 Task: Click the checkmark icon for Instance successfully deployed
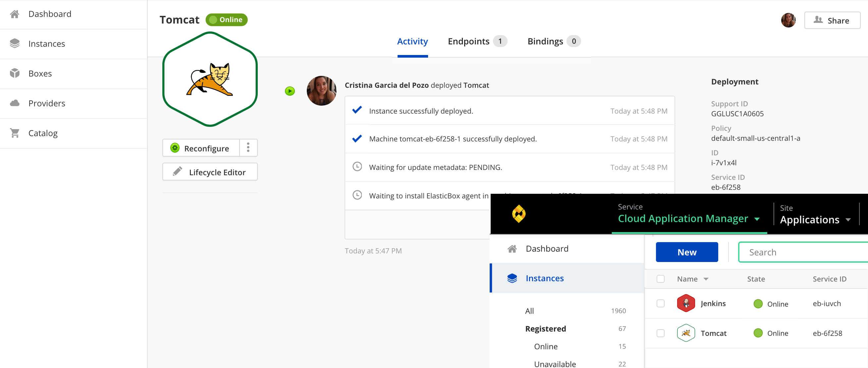tap(357, 110)
